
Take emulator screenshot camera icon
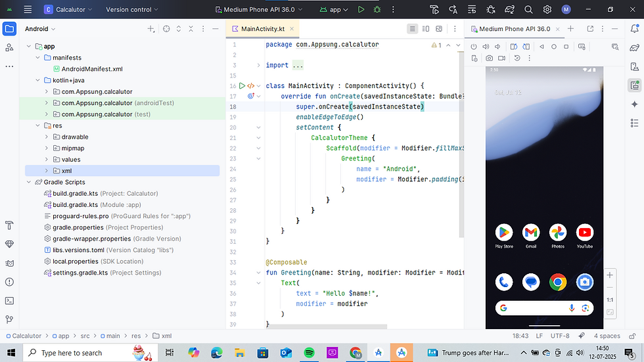pyautogui.click(x=489, y=58)
